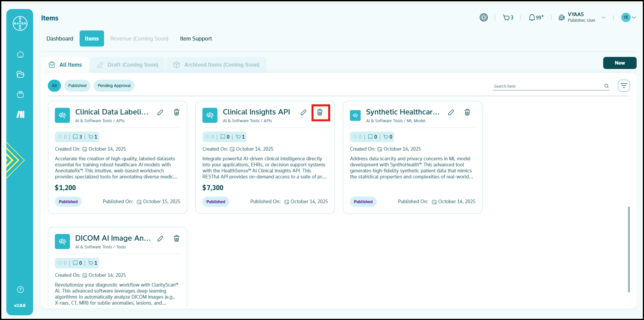Open the help icon in sidebar
The width and height of the screenshot is (644, 320).
tap(20, 290)
